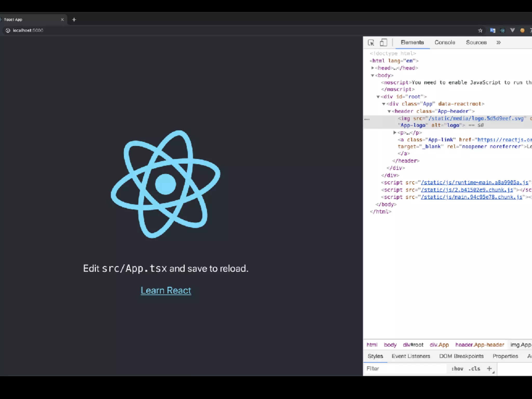532x399 pixels.
Task: Click the Learn React link
Action: pyautogui.click(x=166, y=290)
